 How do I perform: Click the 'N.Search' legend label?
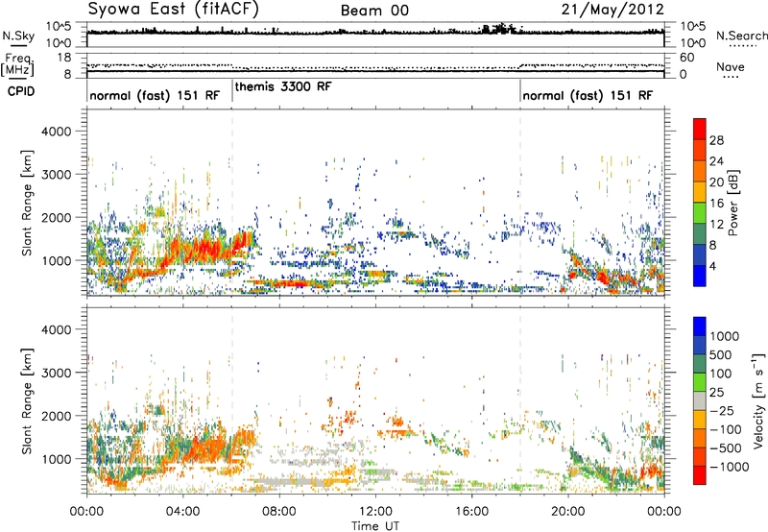click(742, 36)
